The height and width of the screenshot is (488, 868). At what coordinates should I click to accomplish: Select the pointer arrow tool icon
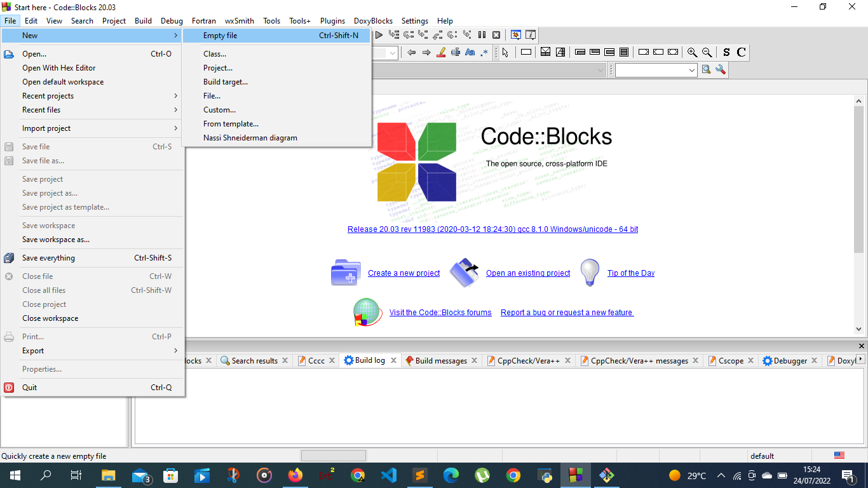tap(505, 52)
